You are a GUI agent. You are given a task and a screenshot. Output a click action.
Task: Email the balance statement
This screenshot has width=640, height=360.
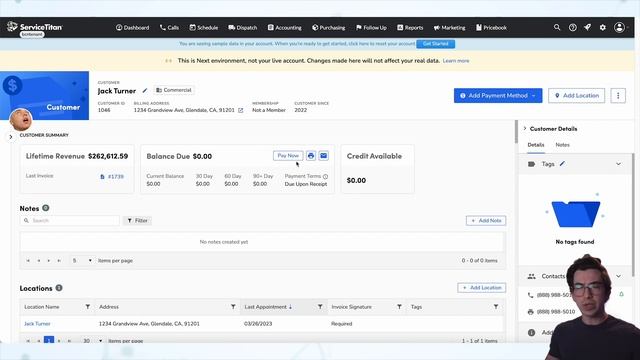tap(323, 156)
